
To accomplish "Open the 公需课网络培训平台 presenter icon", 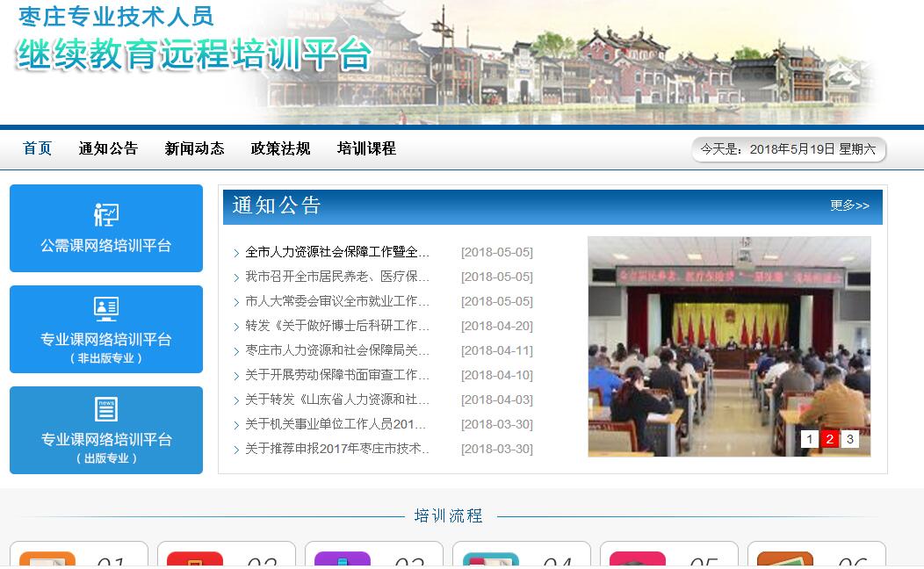I will point(106,214).
